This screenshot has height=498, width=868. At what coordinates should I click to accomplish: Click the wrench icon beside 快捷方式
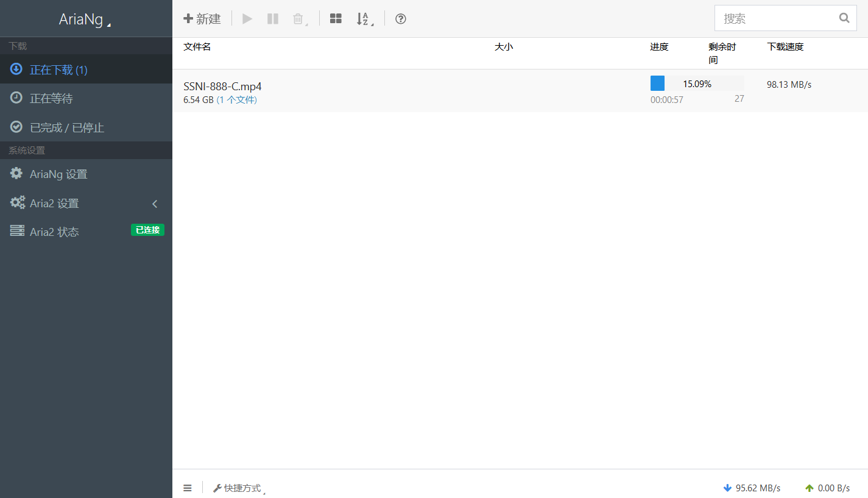coord(217,488)
